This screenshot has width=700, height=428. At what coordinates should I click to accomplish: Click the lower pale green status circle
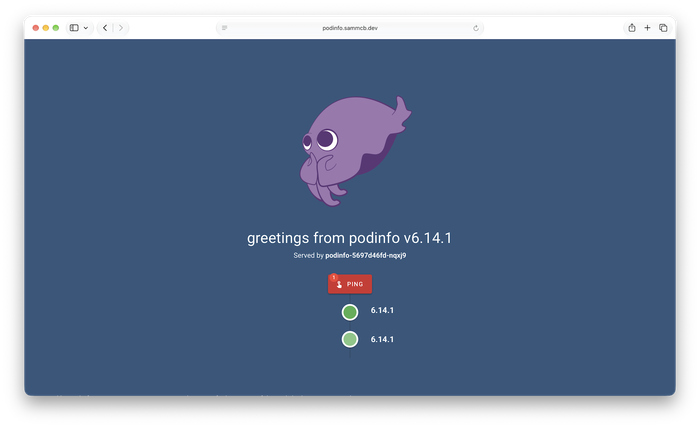350,339
